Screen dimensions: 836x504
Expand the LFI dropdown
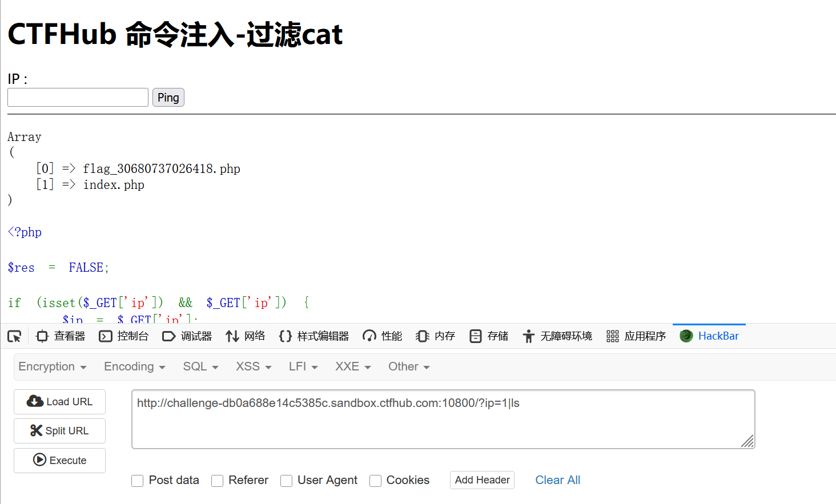[303, 366]
